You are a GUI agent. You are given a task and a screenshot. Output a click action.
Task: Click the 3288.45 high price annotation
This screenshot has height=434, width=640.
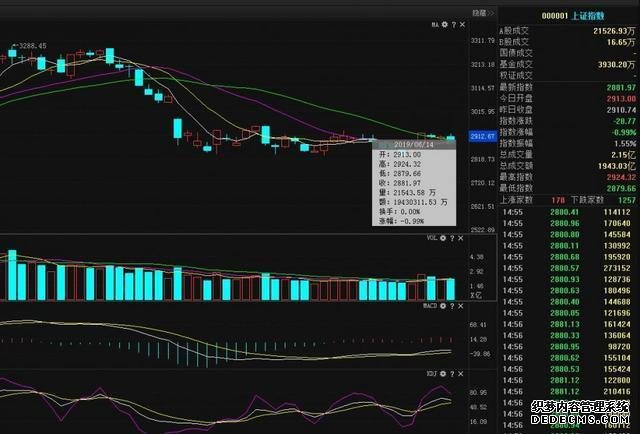tap(33, 46)
